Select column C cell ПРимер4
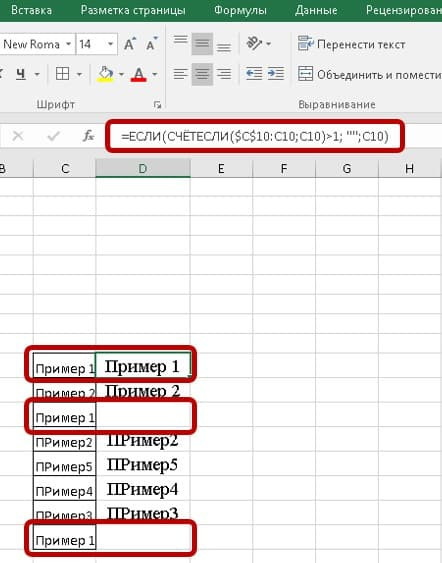 pos(65,488)
